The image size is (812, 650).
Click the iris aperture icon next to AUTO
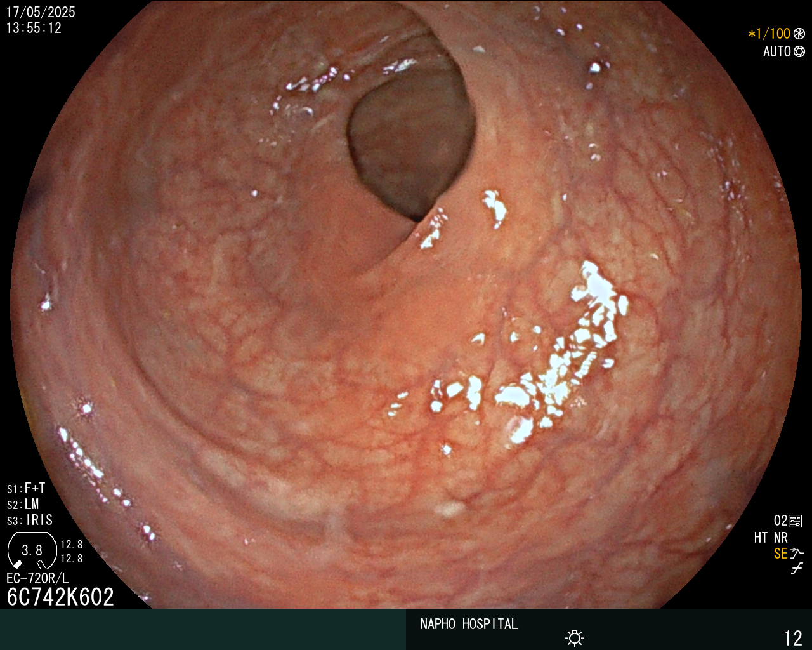coord(799,51)
